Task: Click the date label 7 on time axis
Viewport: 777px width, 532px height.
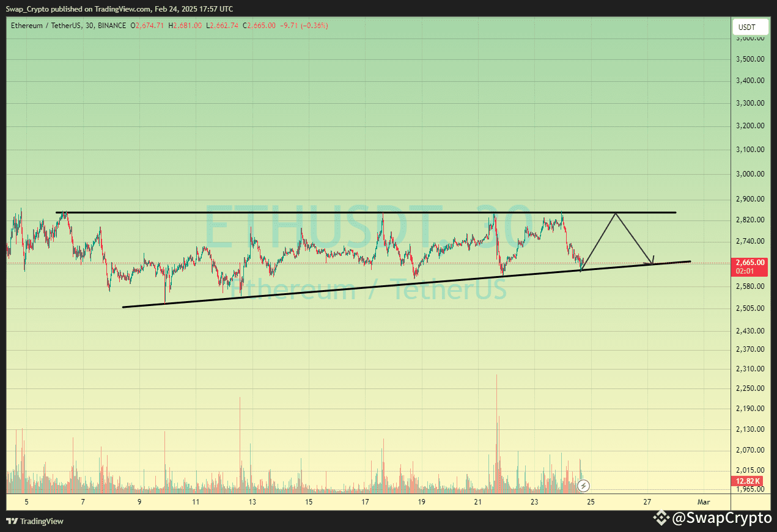Action: [83, 502]
